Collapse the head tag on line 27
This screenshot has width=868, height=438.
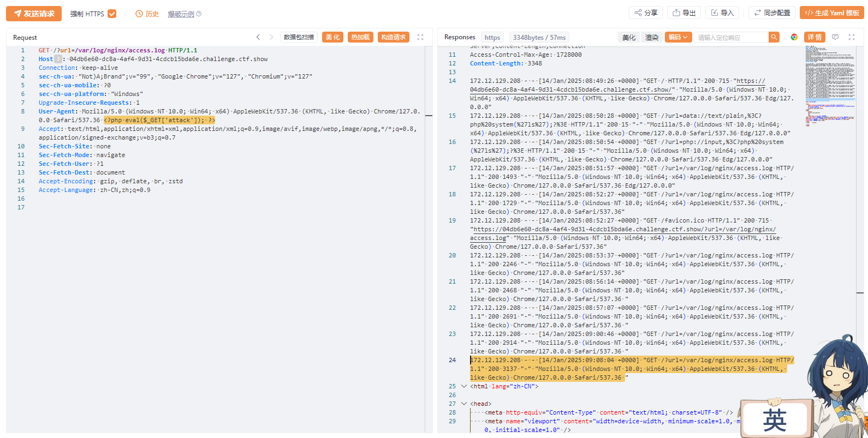click(464, 404)
